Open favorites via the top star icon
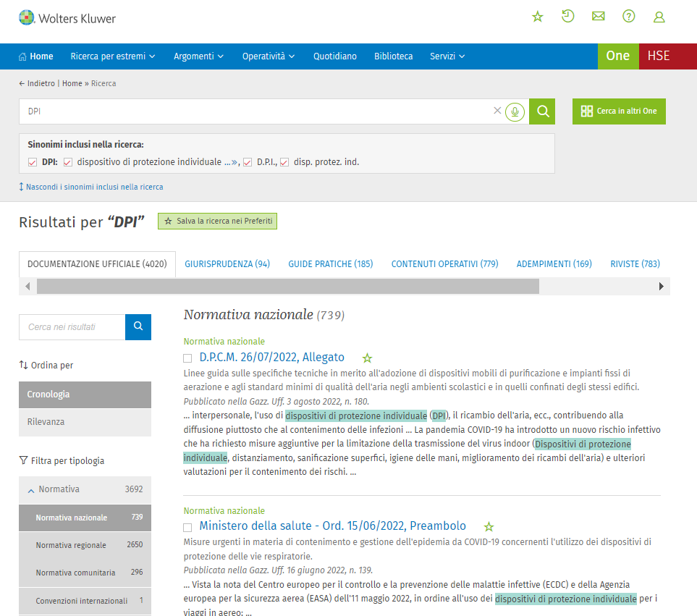The image size is (697, 616). click(x=537, y=17)
